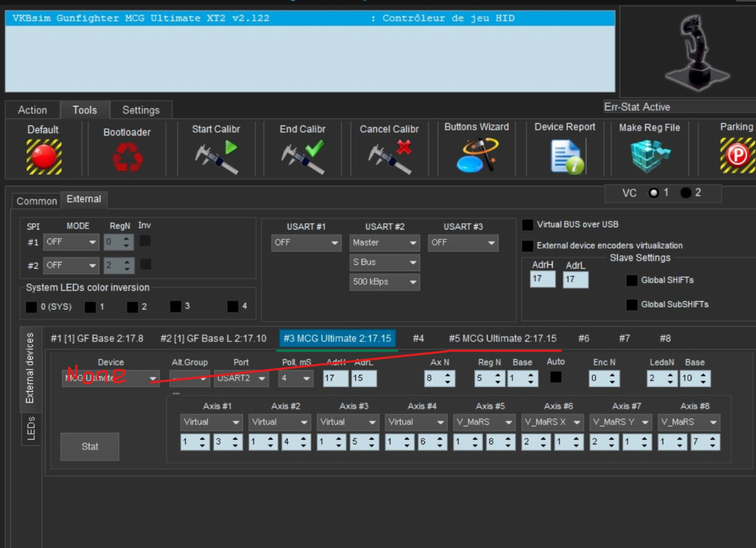The image size is (756, 548).
Task: Adjust the Enc N stepper
Action: (x=604, y=379)
